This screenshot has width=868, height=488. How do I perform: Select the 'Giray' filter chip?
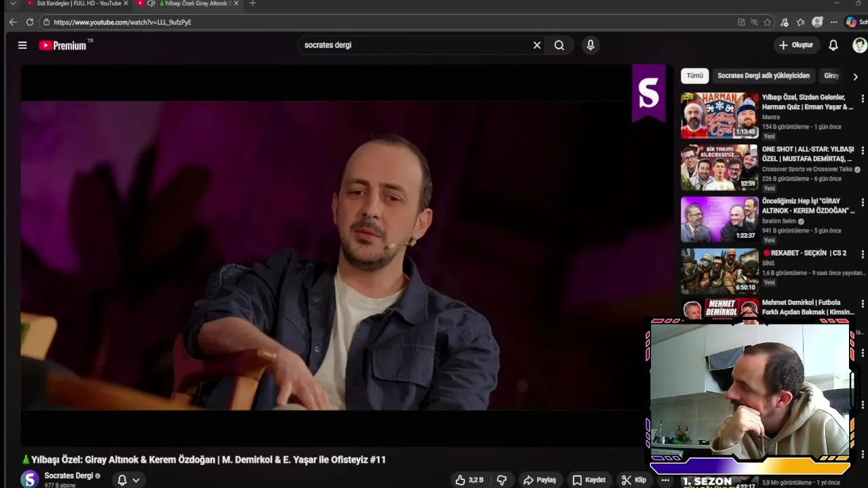coord(831,76)
